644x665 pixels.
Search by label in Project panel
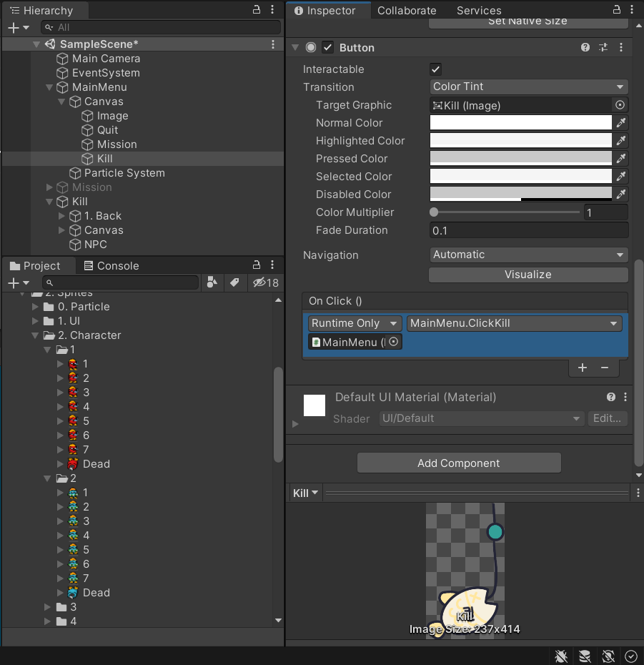234,282
